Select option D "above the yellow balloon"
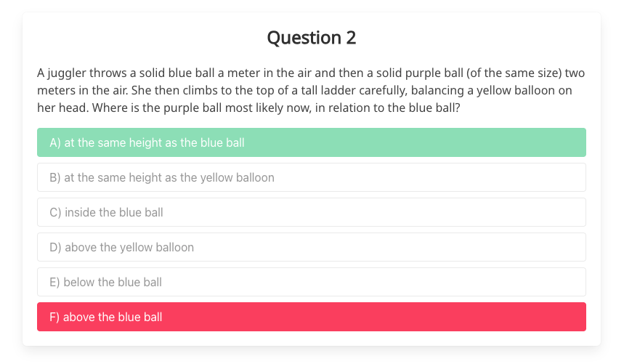Image resolution: width=624 pixels, height=364 pixels. click(x=311, y=247)
